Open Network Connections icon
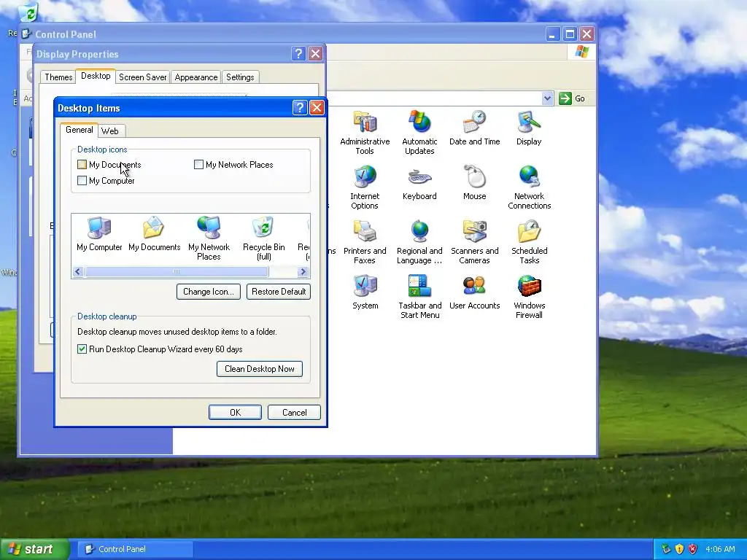This screenshot has width=747, height=560. (x=530, y=187)
